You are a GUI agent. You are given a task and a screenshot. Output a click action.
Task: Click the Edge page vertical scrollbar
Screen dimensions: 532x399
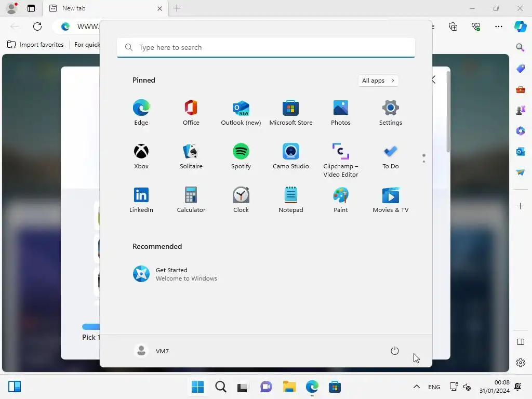pyautogui.click(x=448, y=112)
